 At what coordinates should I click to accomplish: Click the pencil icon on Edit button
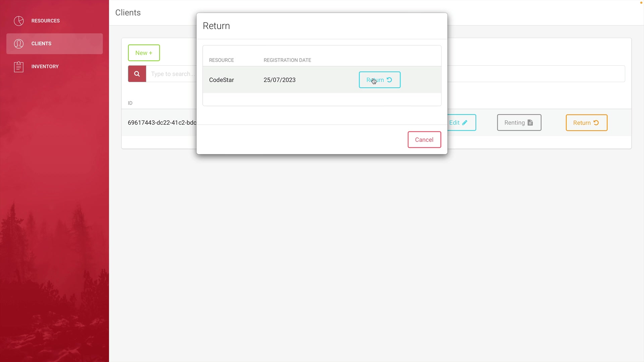click(465, 123)
